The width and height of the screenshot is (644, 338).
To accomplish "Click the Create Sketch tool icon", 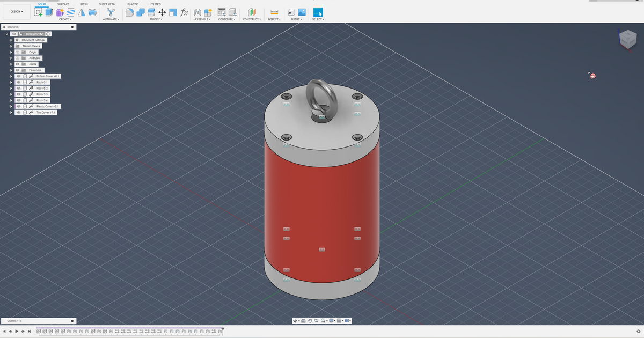I will click(39, 12).
